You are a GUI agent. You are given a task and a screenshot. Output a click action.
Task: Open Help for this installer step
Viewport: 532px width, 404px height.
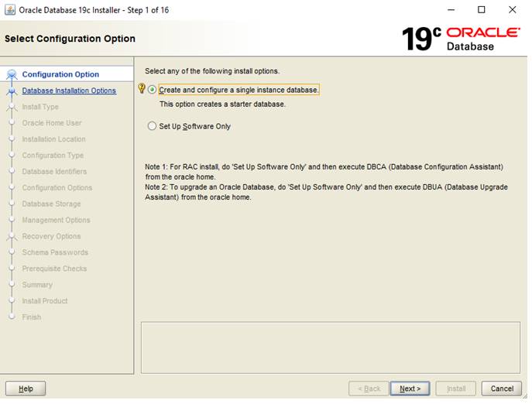tap(26, 389)
